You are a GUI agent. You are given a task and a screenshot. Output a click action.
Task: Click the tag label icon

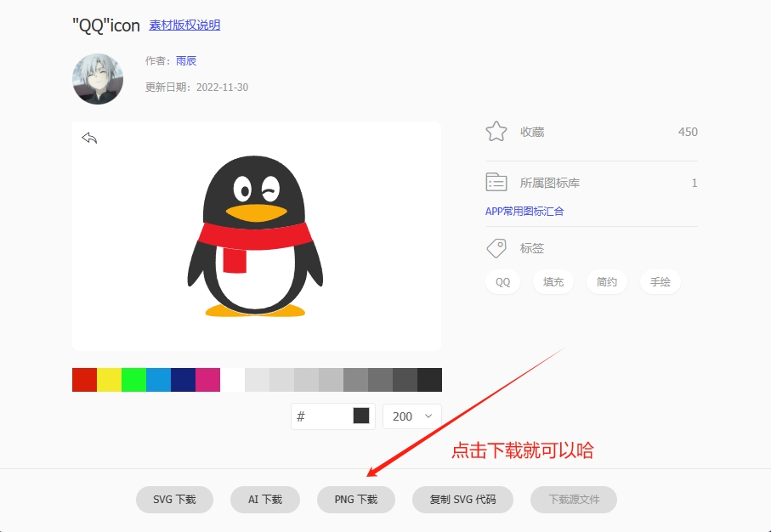[496, 248]
